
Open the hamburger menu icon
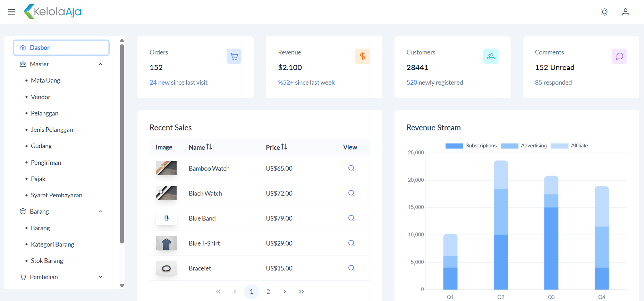[11, 12]
